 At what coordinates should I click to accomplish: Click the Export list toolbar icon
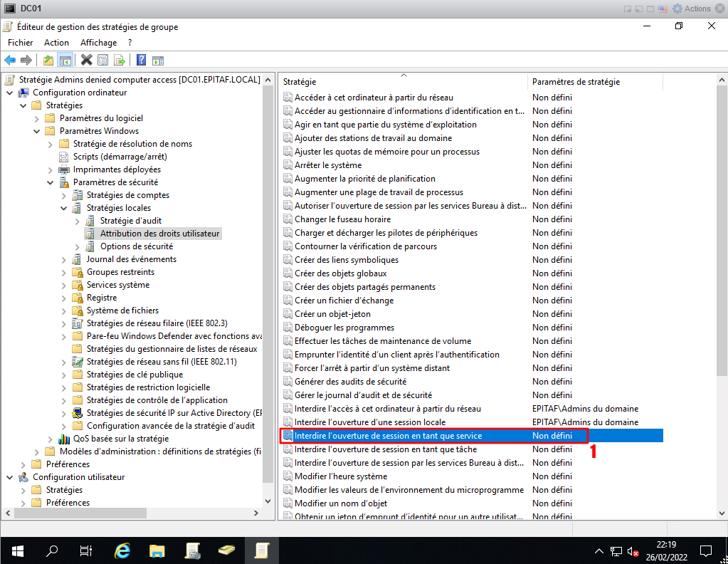[119, 61]
